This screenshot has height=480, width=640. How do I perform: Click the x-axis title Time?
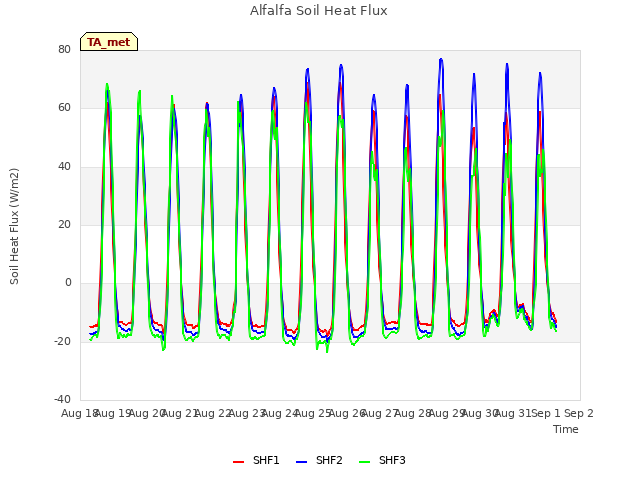click(x=566, y=429)
